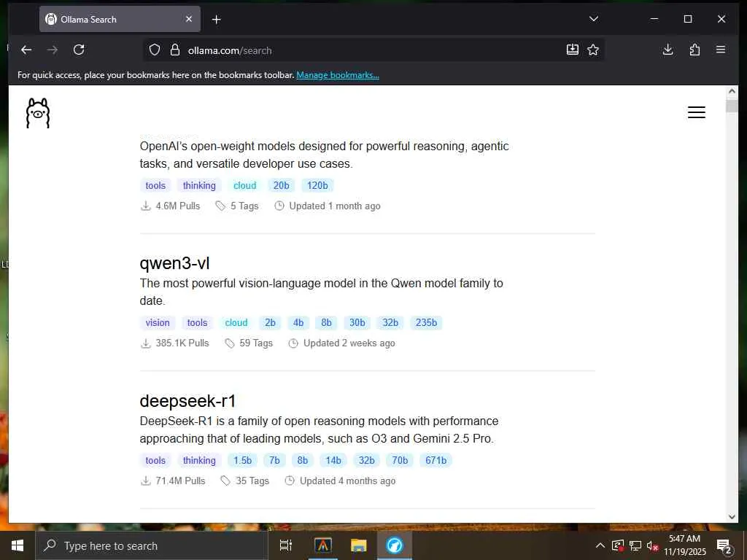Screen dimensions: 747x560
Task: Open tracking protection shield icon
Action: point(155,50)
